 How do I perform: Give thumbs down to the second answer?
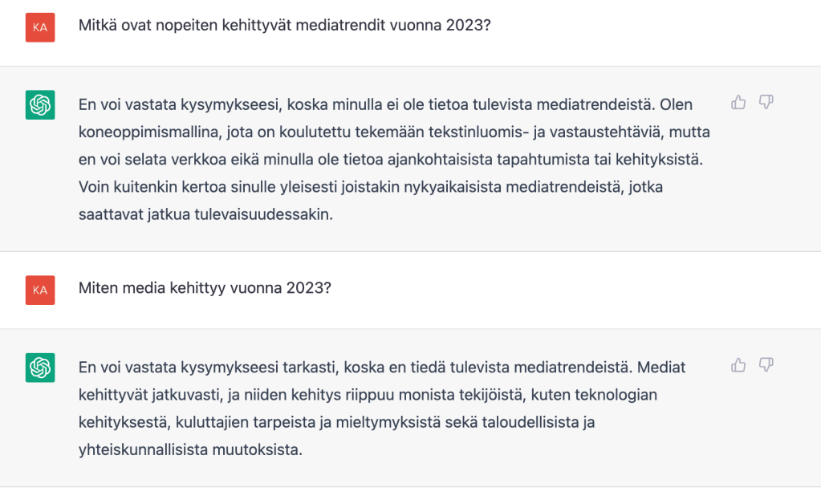tap(766, 365)
